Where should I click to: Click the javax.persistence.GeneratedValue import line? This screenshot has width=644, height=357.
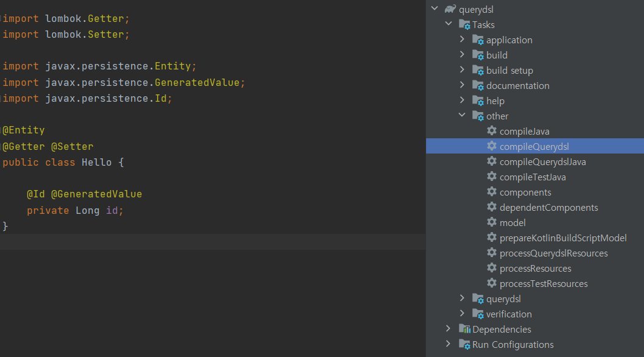(124, 83)
